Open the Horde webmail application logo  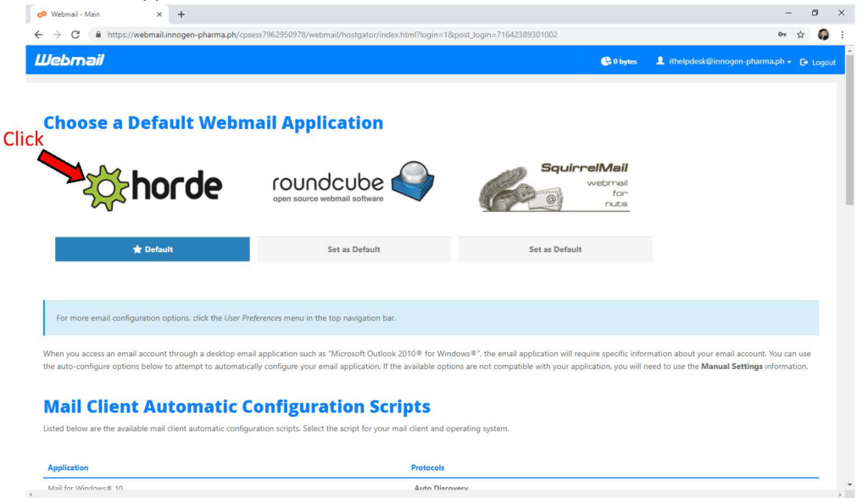pyautogui.click(x=153, y=187)
